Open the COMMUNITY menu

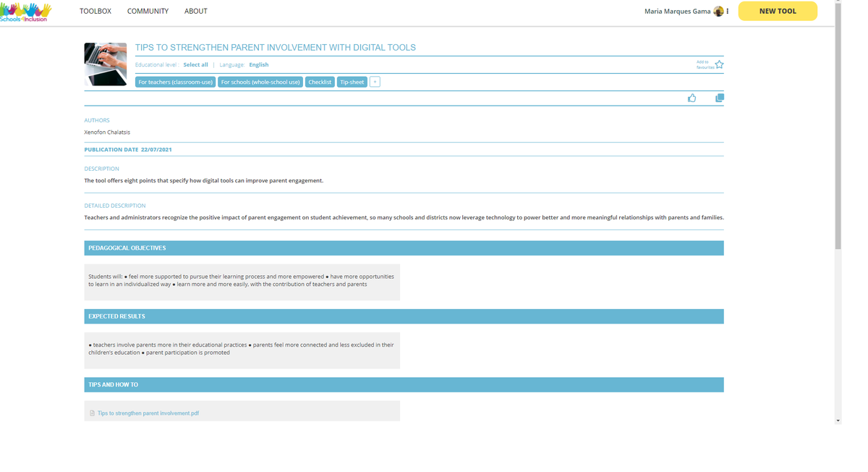coord(148,11)
